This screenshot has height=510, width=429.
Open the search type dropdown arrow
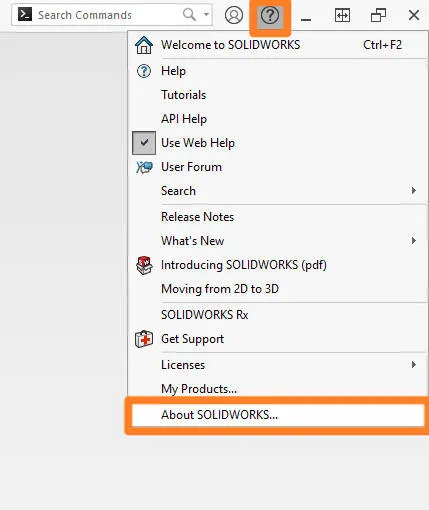click(x=206, y=15)
